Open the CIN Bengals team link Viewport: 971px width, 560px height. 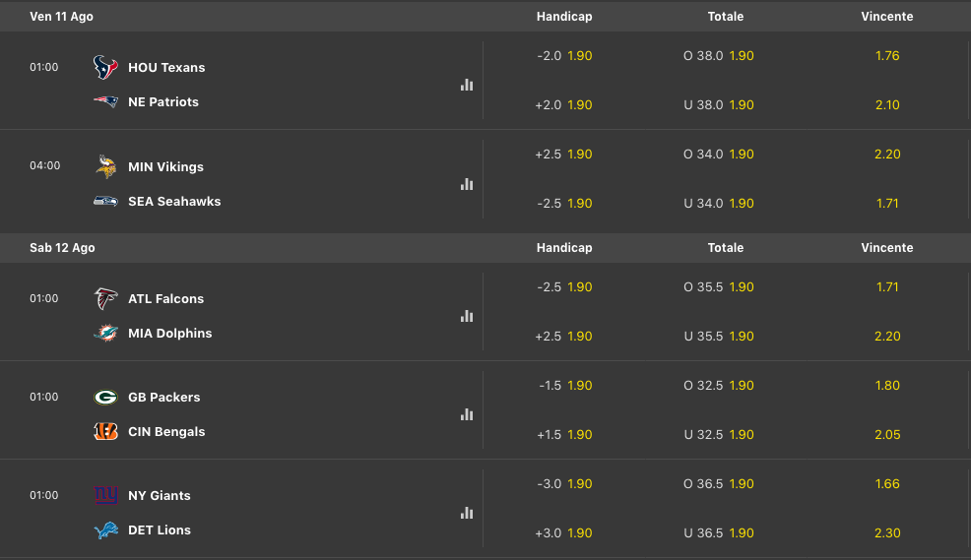click(166, 432)
